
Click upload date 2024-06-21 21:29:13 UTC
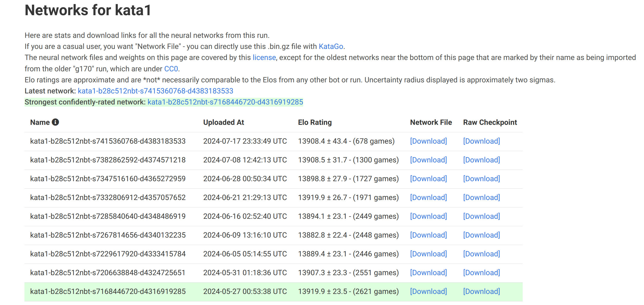(245, 197)
